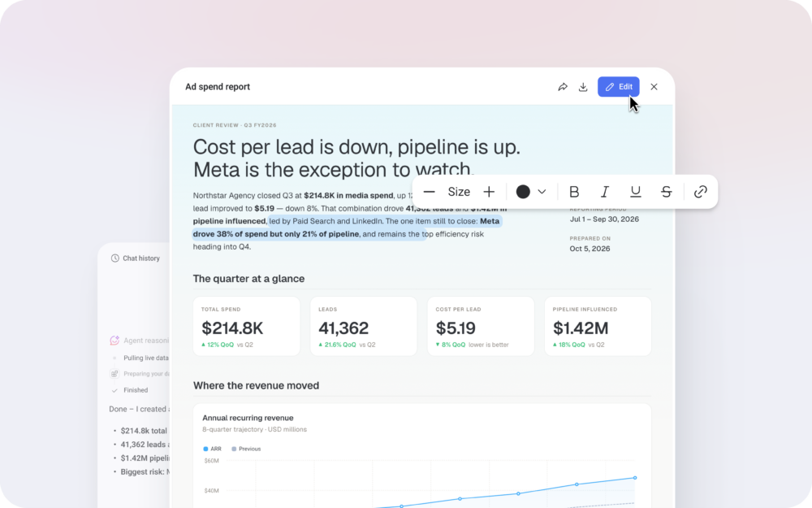Insert a link with the chain icon
Screen dimensions: 812x508
point(700,192)
